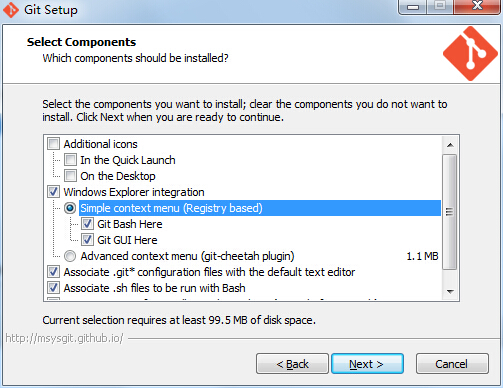Uncheck Git Bash Here
Image resolution: width=503 pixels, height=388 pixels.
tap(87, 224)
